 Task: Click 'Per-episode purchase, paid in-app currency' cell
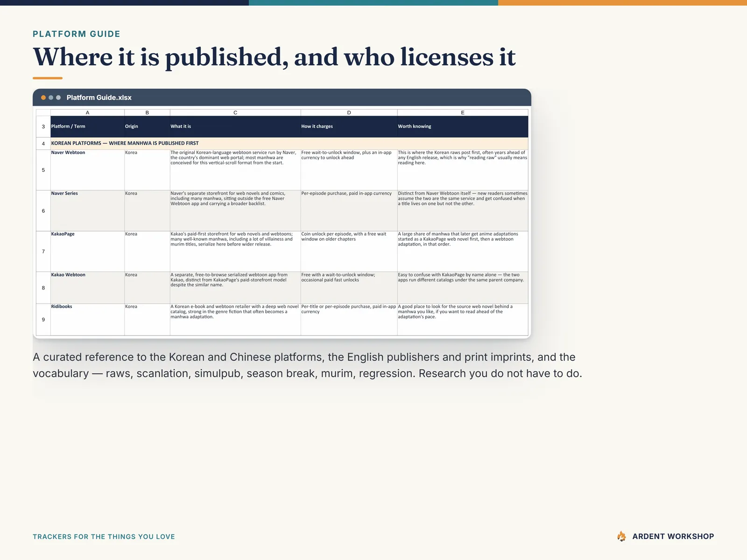[349, 210]
